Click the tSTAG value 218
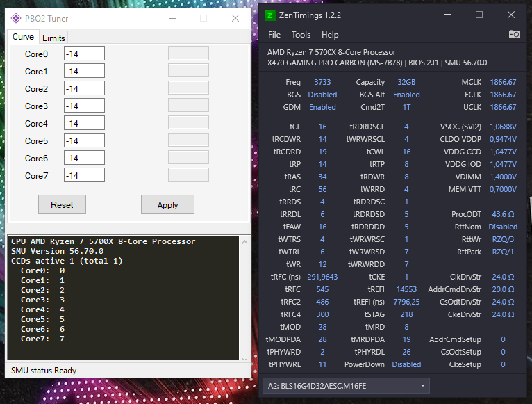Screen dimensions: 532x404 406,314
